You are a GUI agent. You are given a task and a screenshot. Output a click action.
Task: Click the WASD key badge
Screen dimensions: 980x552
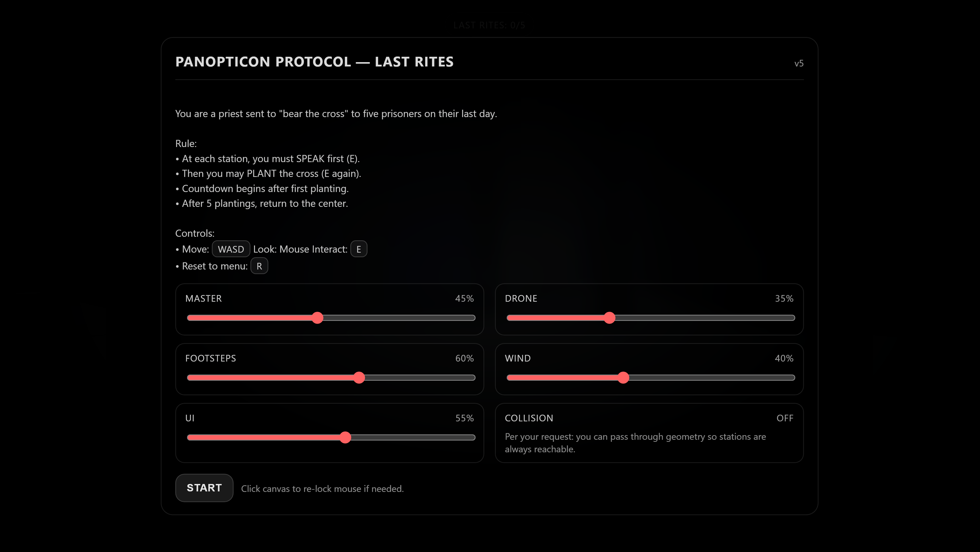tap(230, 249)
